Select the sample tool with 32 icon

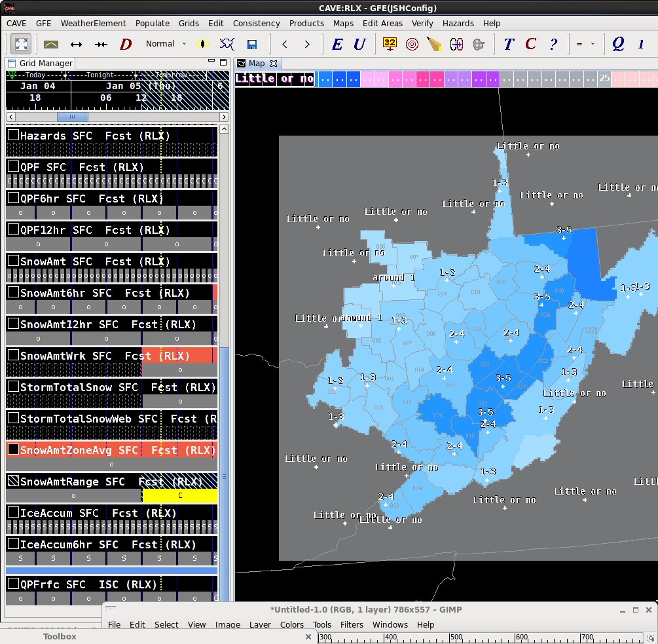(390, 44)
